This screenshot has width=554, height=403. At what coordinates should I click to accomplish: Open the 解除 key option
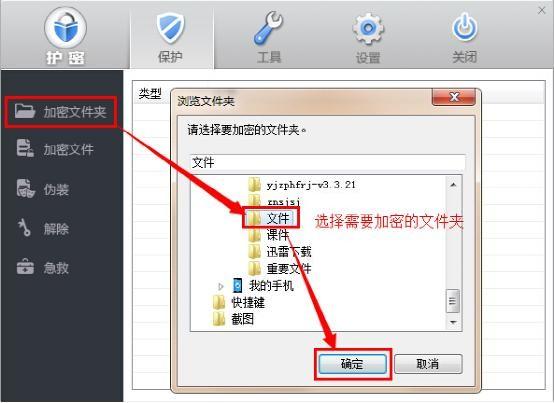(43, 229)
